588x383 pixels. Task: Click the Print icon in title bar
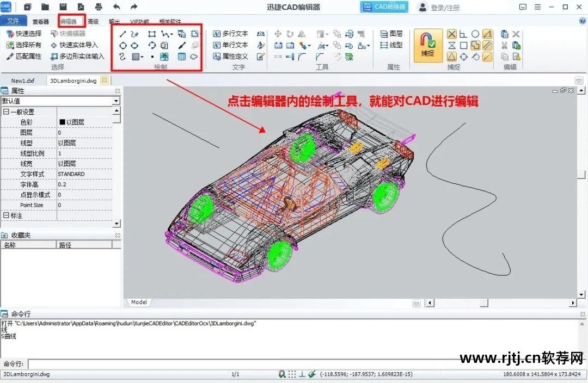tap(99, 7)
